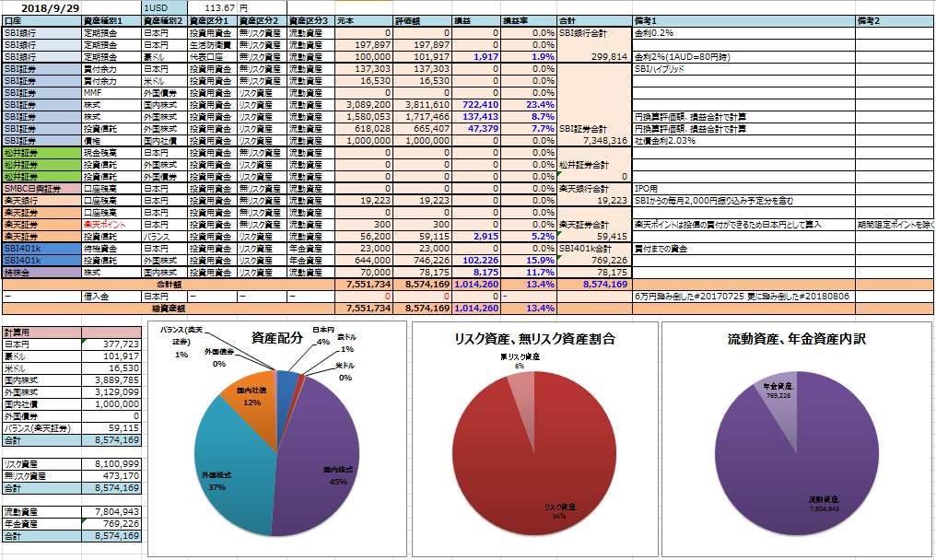Click the 計算用 header cell
Image resolution: width=936 pixels, height=560 pixels.
[41, 332]
